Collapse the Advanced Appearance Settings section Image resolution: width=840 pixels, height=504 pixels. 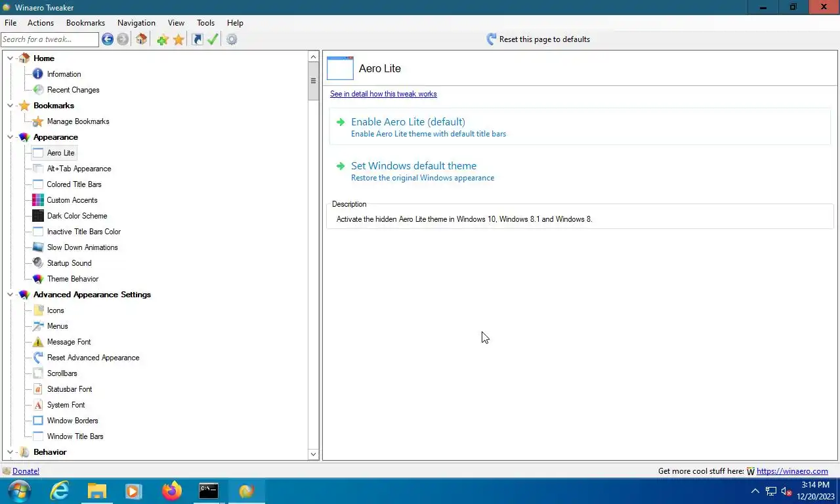coord(10,295)
